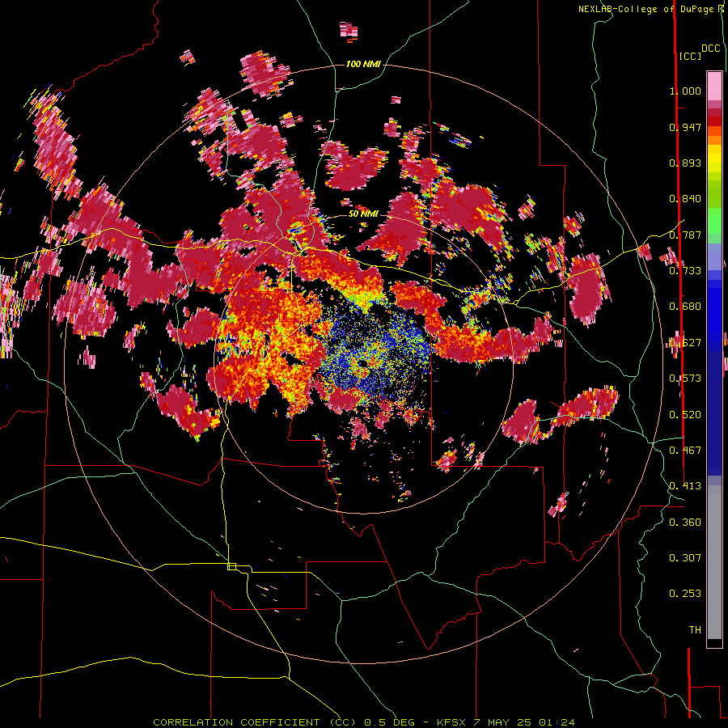Viewport: 728px width, 728px height.
Task: Click the 0.360 scale value
Action: click(685, 523)
